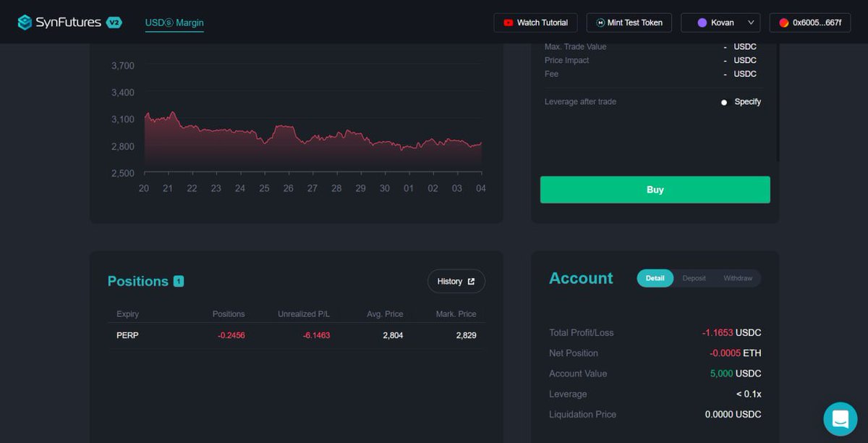The width and height of the screenshot is (868, 443).
Task: Click the Leverage after trade label
Action: tap(580, 102)
